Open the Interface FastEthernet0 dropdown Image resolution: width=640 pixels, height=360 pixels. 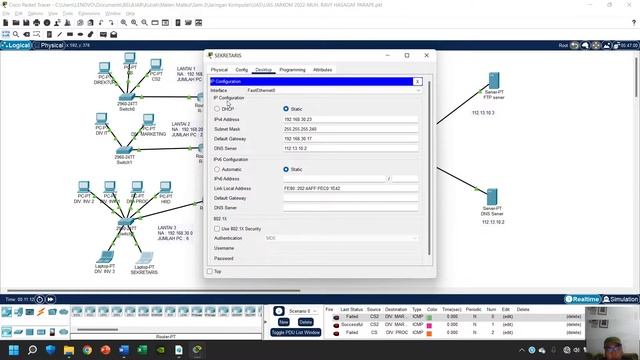point(333,90)
